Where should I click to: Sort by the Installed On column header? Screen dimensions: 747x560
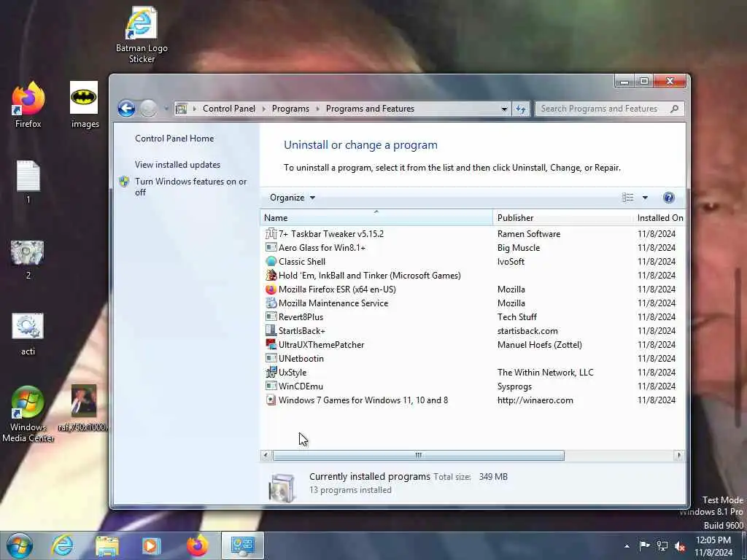click(659, 217)
